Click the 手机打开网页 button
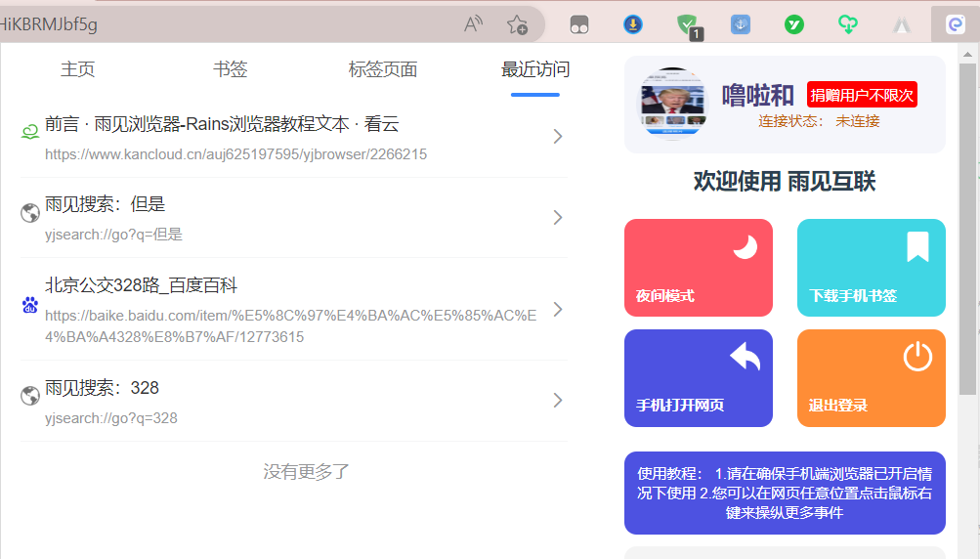980x559 pixels. tap(698, 377)
